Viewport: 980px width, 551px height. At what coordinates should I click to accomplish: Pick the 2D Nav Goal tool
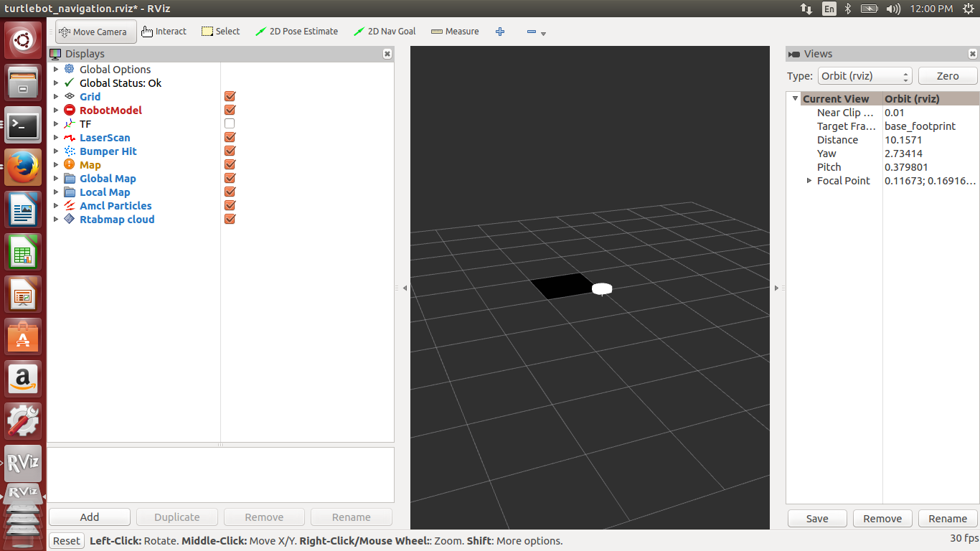pos(385,32)
